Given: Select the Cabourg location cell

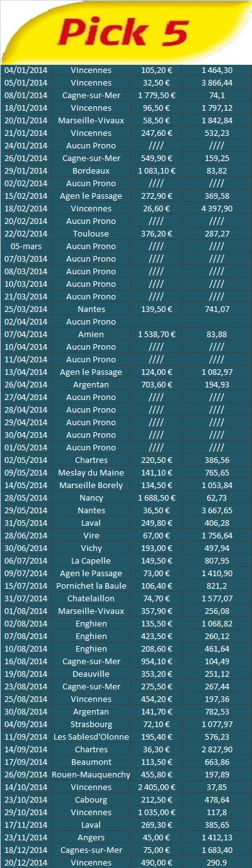Looking at the screenshot, I should click(91, 799).
